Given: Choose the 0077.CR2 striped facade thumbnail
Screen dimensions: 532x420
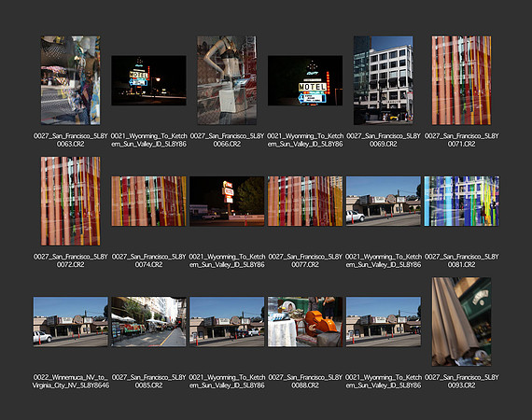Looking at the screenshot, I should [305, 201].
